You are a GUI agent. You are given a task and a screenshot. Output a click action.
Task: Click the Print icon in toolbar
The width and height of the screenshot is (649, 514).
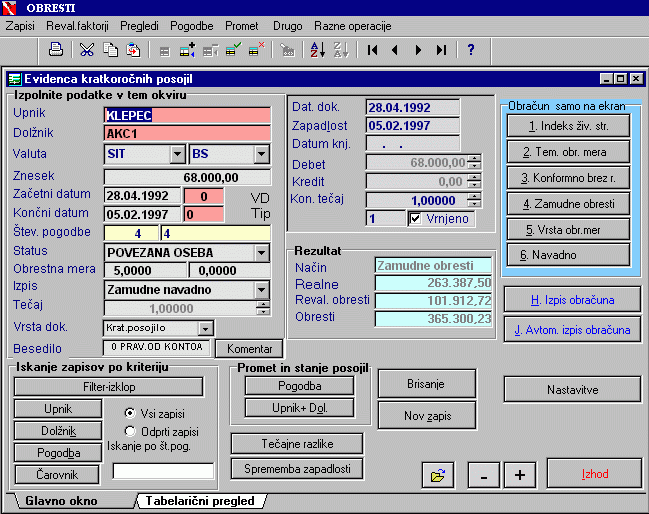pos(56,50)
